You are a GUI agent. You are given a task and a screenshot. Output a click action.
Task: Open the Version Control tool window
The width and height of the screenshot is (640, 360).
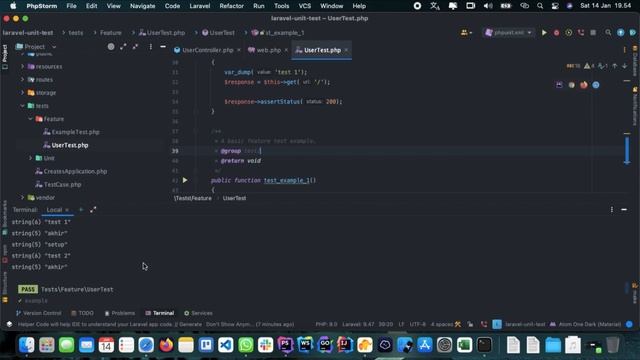(38, 313)
